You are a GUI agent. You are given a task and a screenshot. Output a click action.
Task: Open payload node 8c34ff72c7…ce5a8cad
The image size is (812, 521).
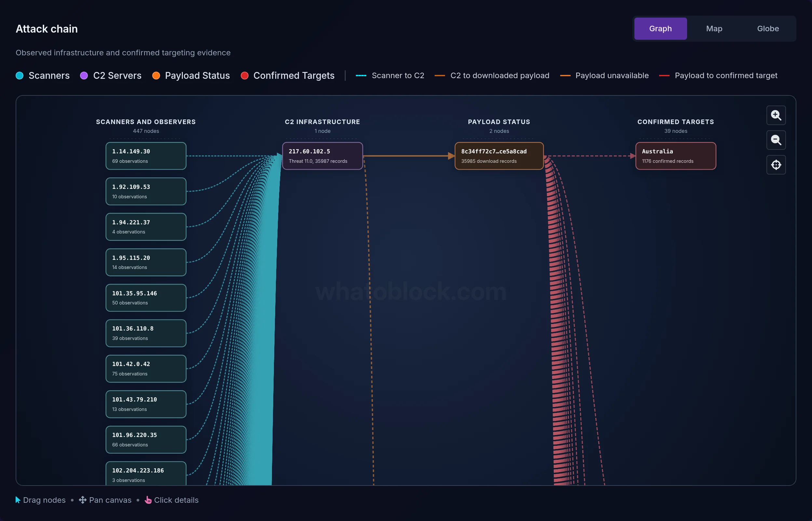pos(499,156)
